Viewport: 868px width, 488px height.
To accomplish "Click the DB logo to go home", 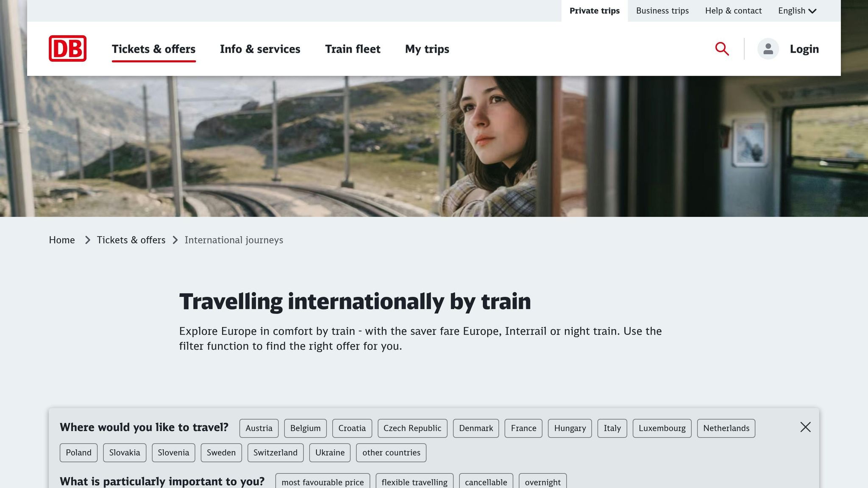I will click(66, 49).
